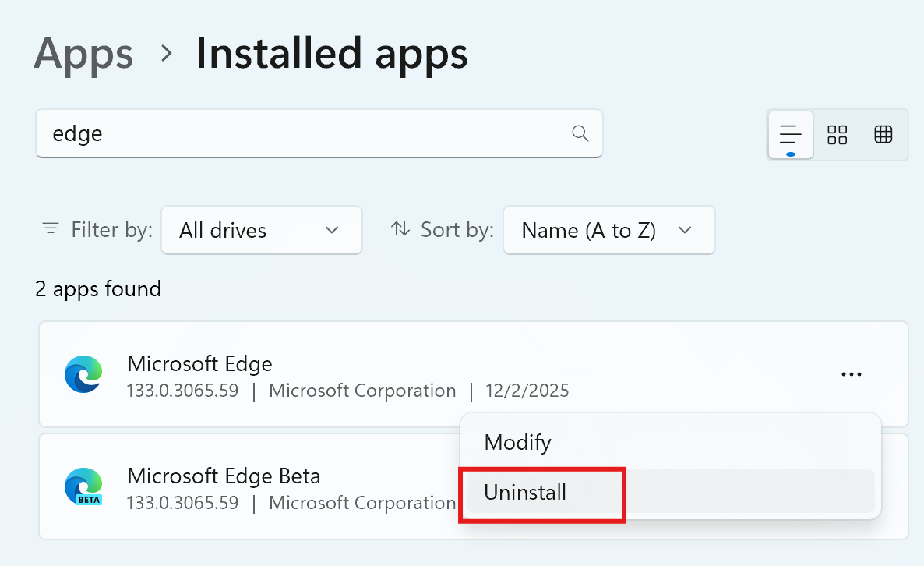Click the Microsoft Edge app icon
The width and height of the screenshot is (924, 566).
click(x=83, y=375)
